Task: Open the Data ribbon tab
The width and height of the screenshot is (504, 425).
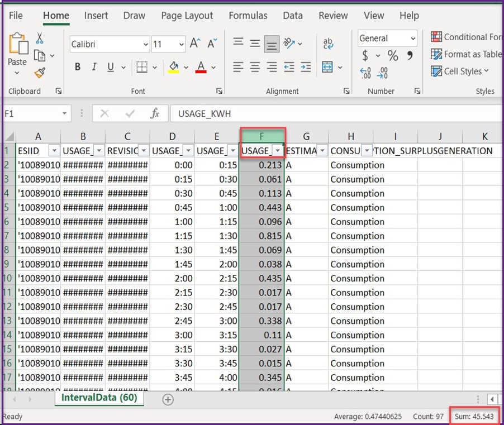Action: pos(293,16)
